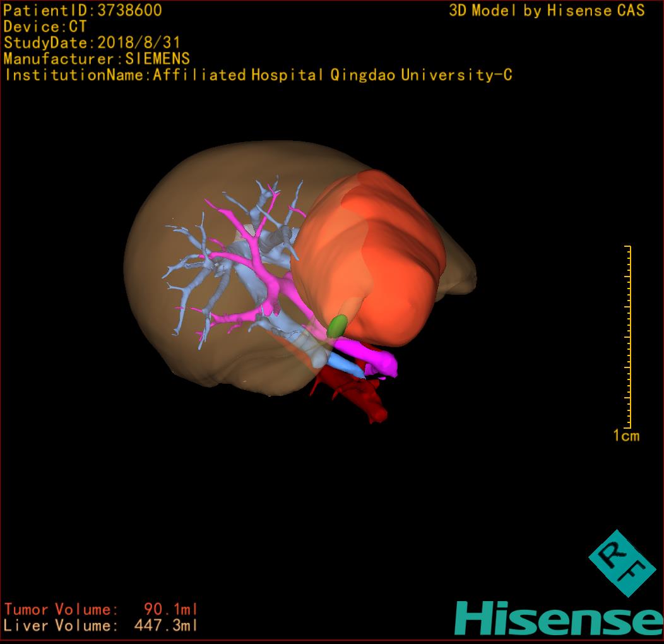The height and width of the screenshot is (644, 664).
Task: Click the short blue vessel segment near the artery
Action: pyautogui.click(x=341, y=362)
